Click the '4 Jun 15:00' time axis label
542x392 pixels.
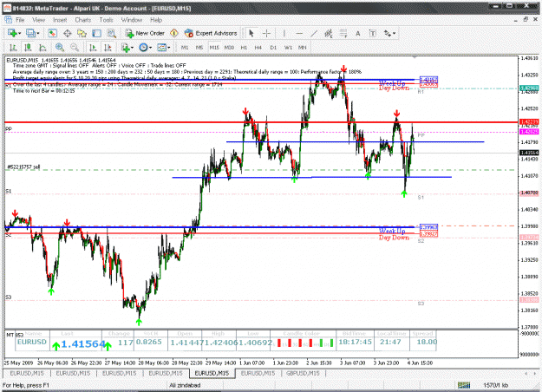coord(419,363)
